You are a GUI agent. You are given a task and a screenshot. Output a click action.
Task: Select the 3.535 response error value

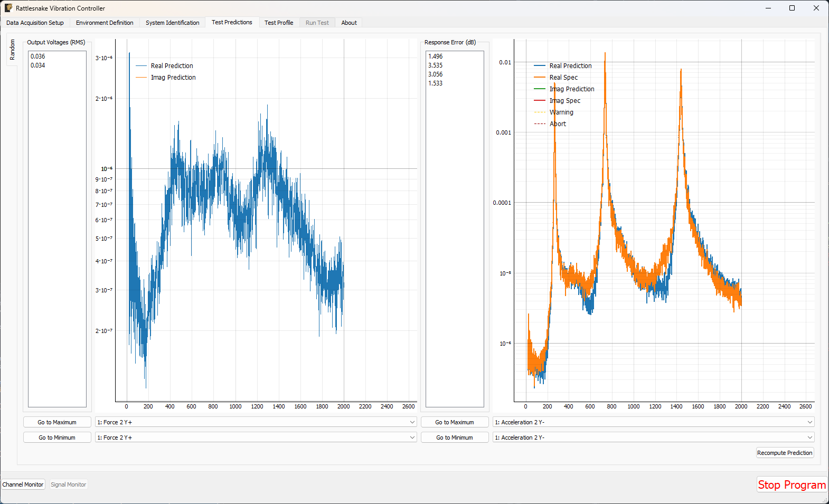(x=436, y=65)
